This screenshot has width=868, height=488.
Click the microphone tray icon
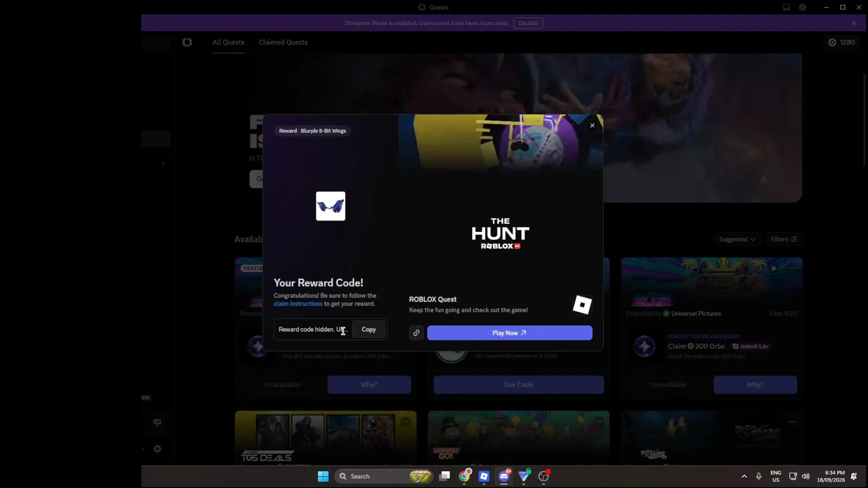point(758,476)
